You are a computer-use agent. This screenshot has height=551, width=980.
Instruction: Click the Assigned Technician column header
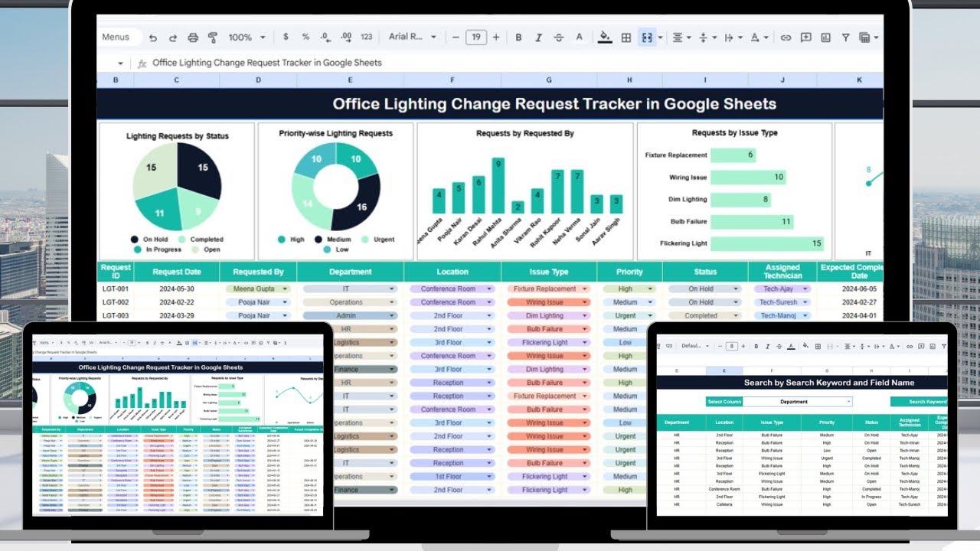tap(782, 272)
